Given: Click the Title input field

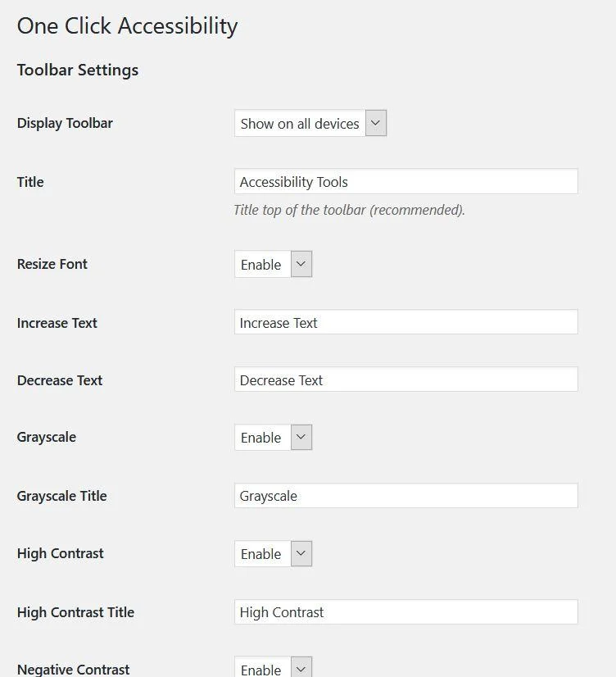Looking at the screenshot, I should click(x=405, y=182).
